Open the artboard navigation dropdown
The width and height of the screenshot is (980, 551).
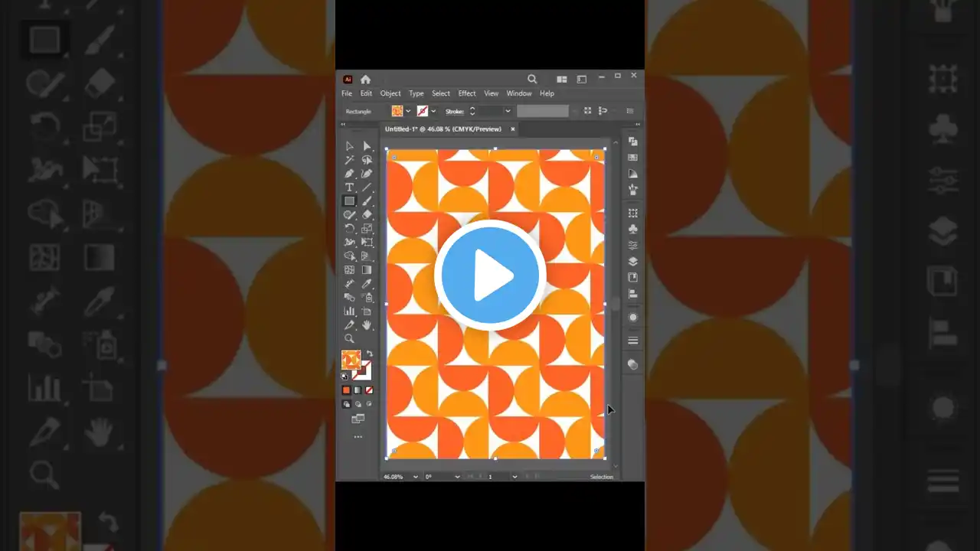point(514,477)
